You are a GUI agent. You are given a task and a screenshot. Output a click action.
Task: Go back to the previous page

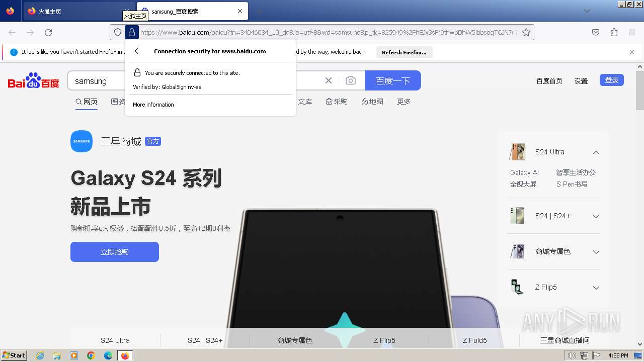pyautogui.click(x=12, y=32)
